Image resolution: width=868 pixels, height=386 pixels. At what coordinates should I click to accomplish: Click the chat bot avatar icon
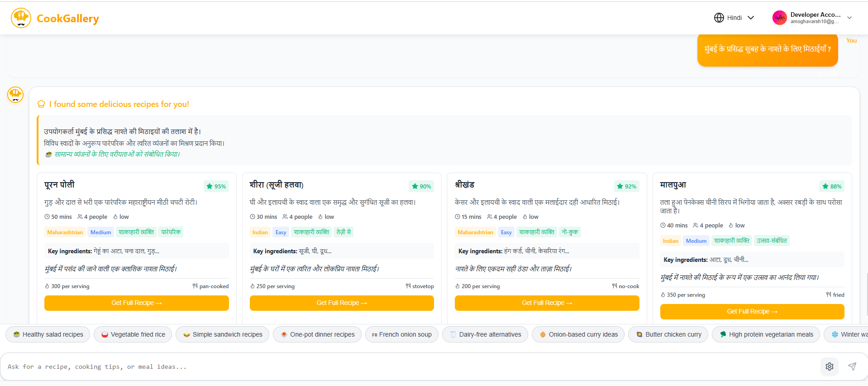tap(15, 95)
